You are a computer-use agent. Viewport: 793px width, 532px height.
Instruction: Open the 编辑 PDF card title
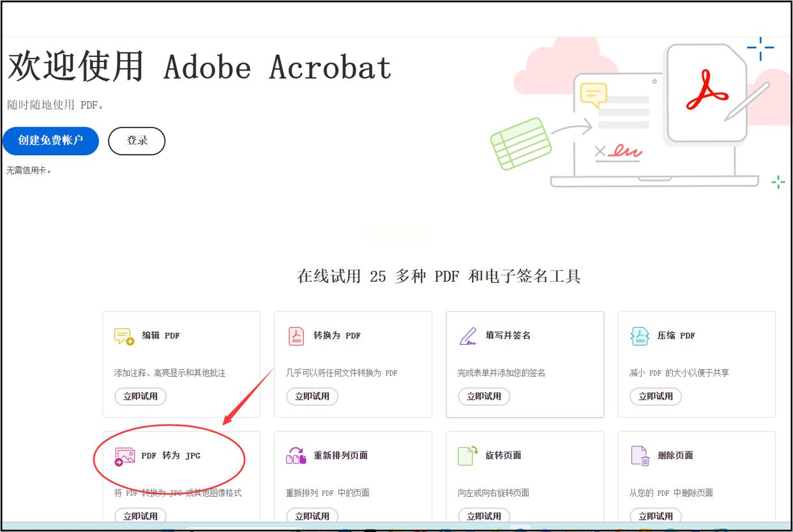click(x=161, y=335)
